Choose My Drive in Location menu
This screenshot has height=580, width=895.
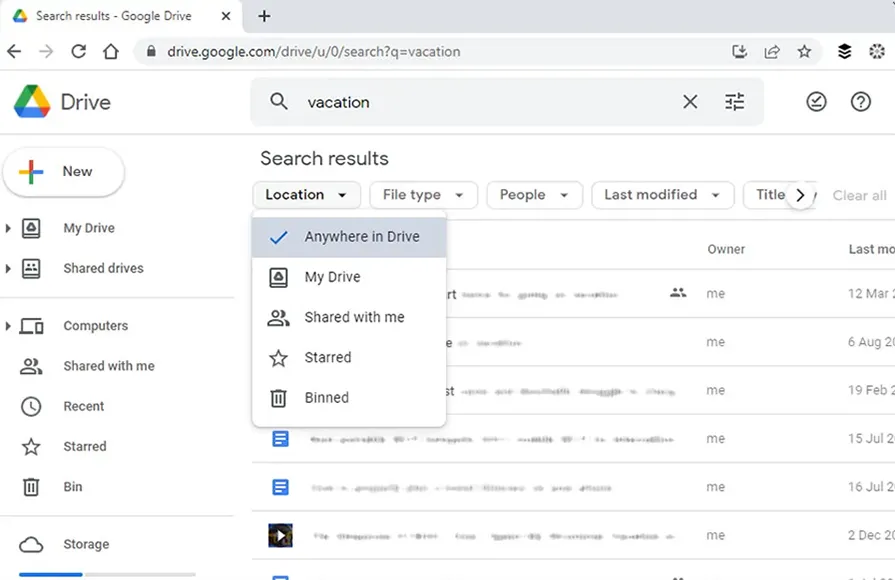pyautogui.click(x=332, y=277)
